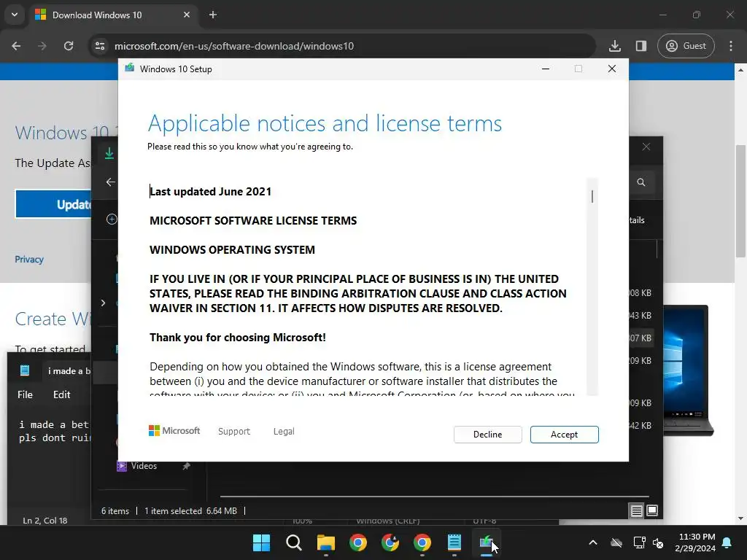747x560 pixels.
Task: Minimize the Windows 10 Setup window
Action: [546, 69]
